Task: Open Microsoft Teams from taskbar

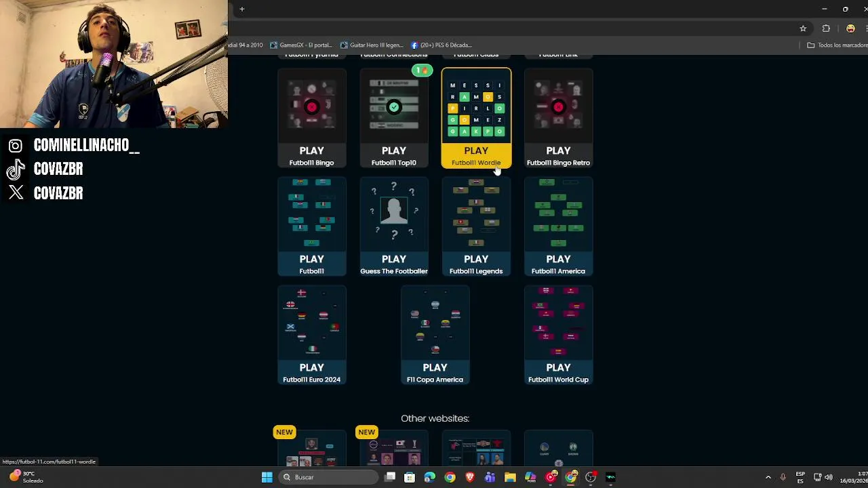Action: [490, 477]
